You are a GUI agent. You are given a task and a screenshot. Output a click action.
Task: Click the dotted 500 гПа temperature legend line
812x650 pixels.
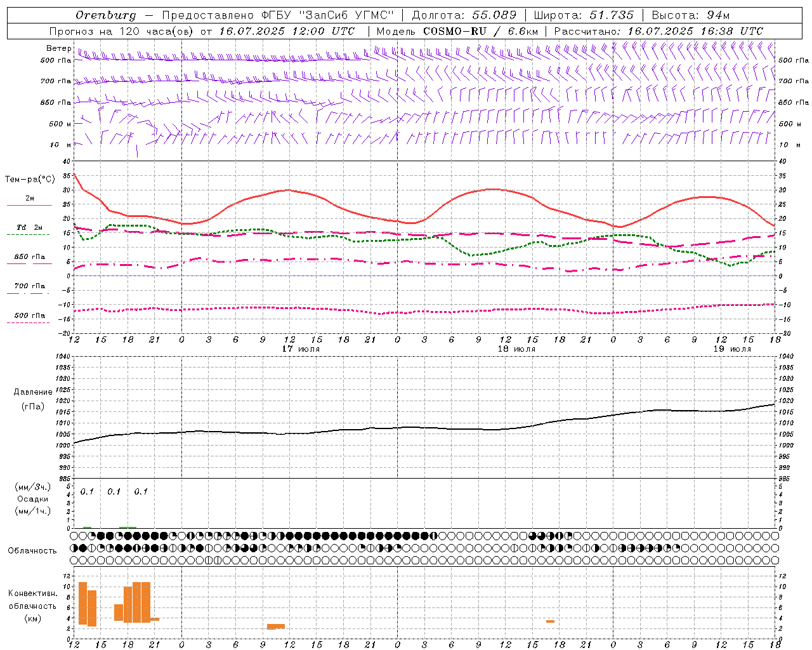(28, 323)
